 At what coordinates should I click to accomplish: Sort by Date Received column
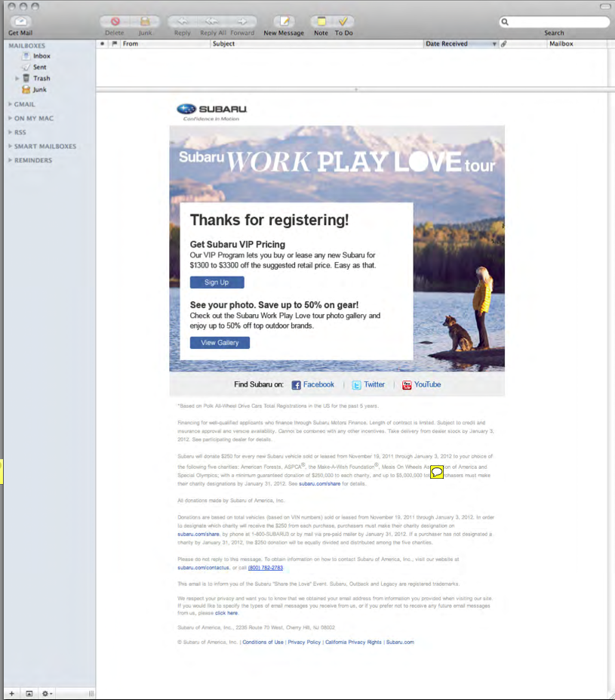point(460,44)
